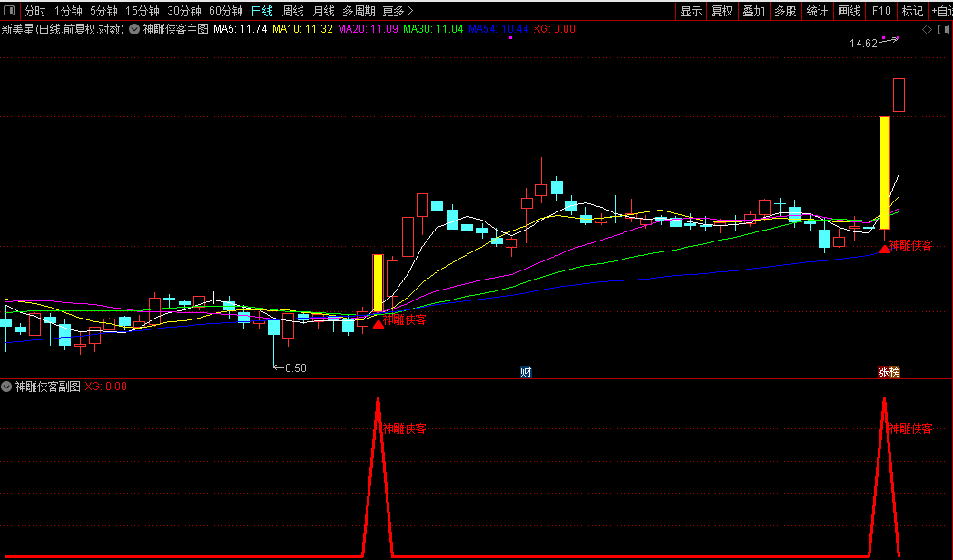Click the MA30: 11.04 value
Image resolution: width=953 pixels, height=560 pixels.
pos(433,28)
